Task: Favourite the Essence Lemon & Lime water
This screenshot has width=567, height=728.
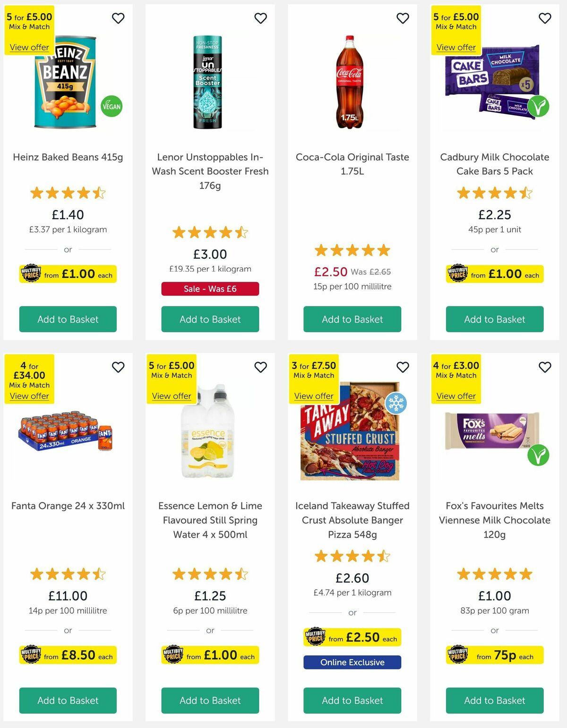Action: coord(260,367)
